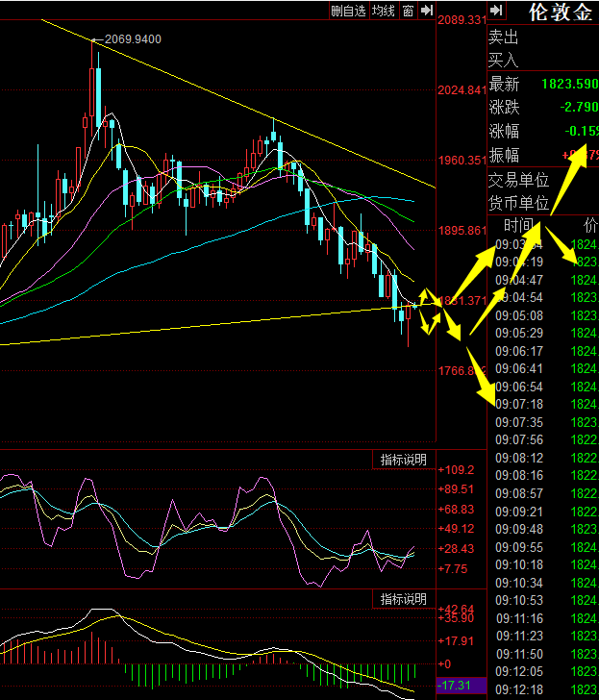Click the +68.83 oscillator axis value
This screenshot has width=599, height=700.
pyautogui.click(x=456, y=510)
